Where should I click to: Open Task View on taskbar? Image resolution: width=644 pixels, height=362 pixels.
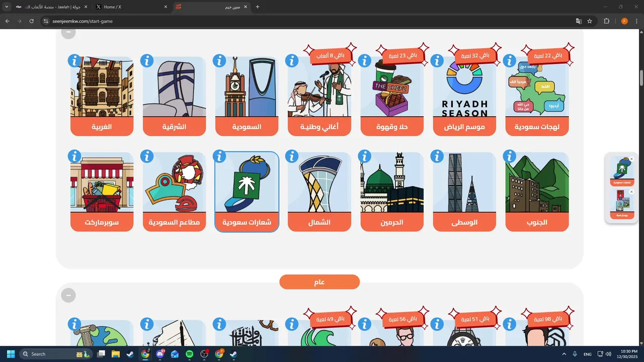pos(101,354)
